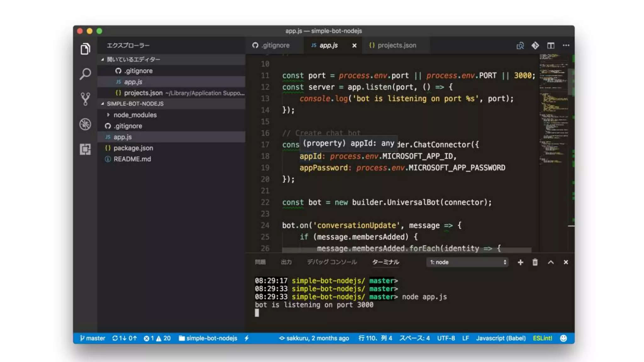Expand the node_modules folder

point(135,115)
